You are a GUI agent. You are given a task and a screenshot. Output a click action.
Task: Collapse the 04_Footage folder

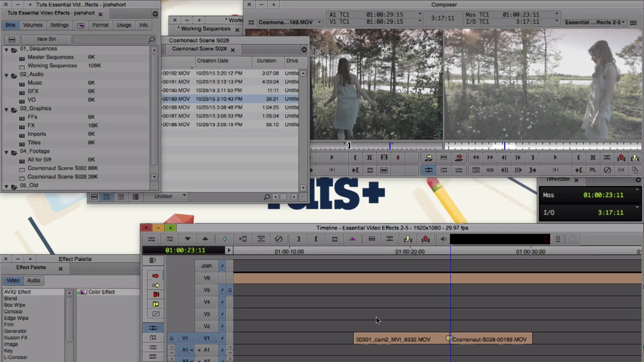pyautogui.click(x=6, y=152)
